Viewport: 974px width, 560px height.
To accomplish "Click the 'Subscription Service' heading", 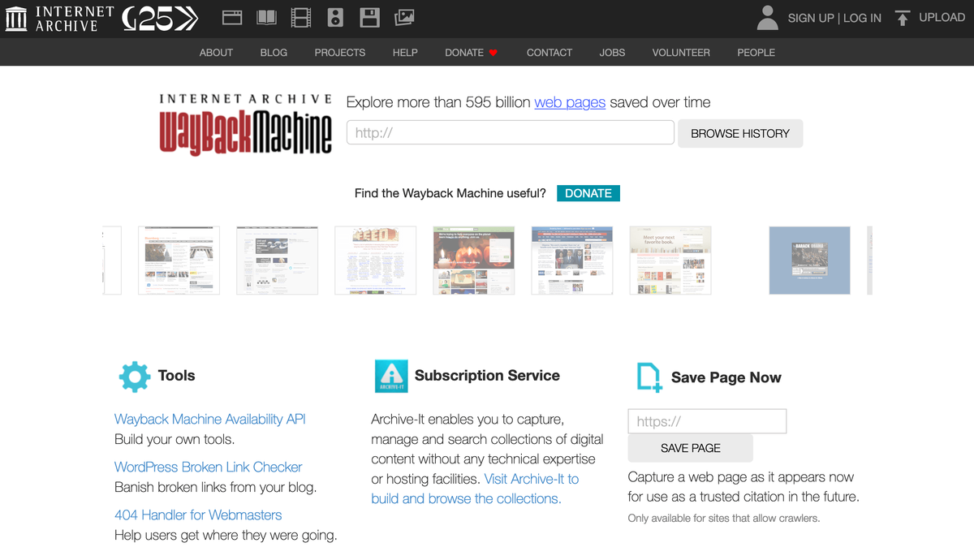I will 487,376.
